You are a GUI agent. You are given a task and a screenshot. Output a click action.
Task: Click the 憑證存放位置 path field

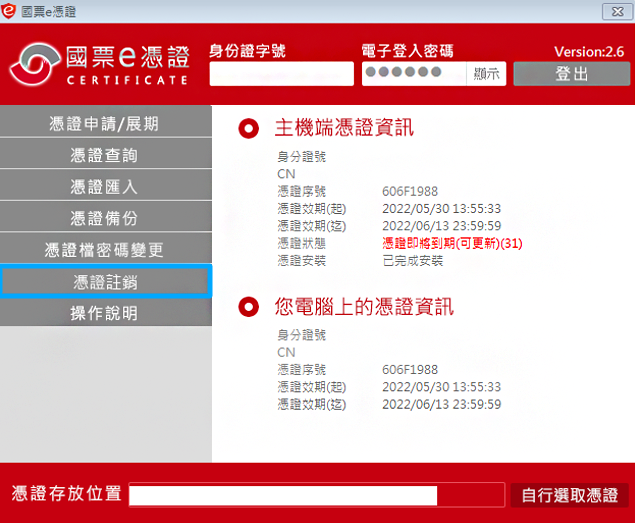(x=317, y=495)
